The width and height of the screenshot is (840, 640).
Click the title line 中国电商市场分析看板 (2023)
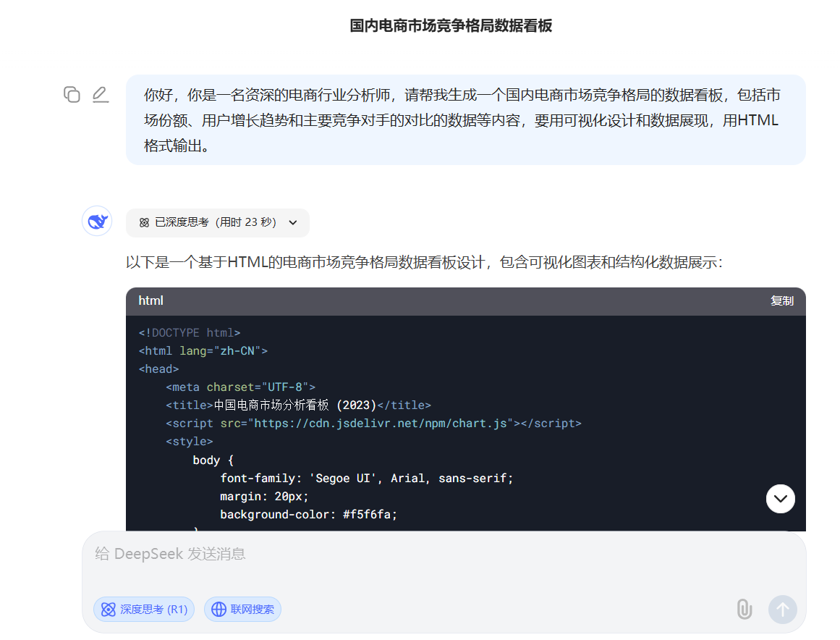(298, 405)
